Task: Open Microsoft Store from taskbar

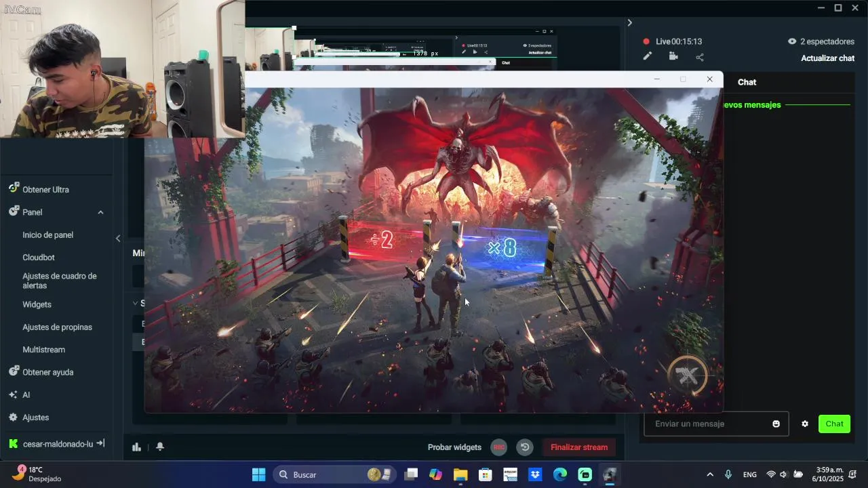Action: [486, 474]
